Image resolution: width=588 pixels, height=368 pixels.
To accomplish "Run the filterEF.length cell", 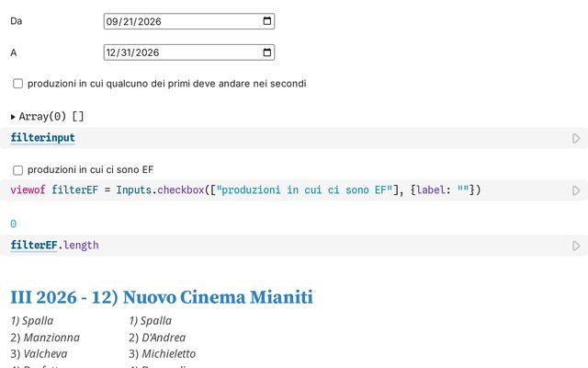I will click(x=576, y=246).
